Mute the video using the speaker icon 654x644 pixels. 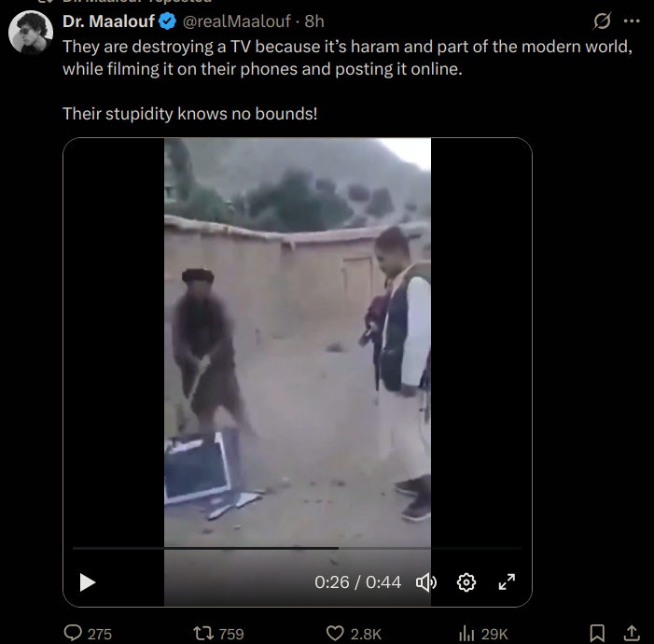tap(426, 582)
